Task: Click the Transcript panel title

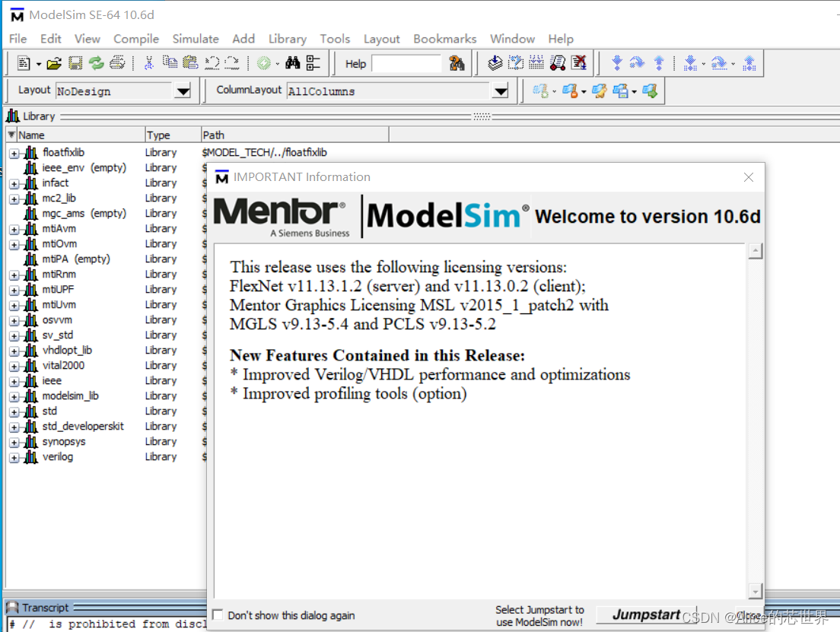Action: (x=45, y=608)
